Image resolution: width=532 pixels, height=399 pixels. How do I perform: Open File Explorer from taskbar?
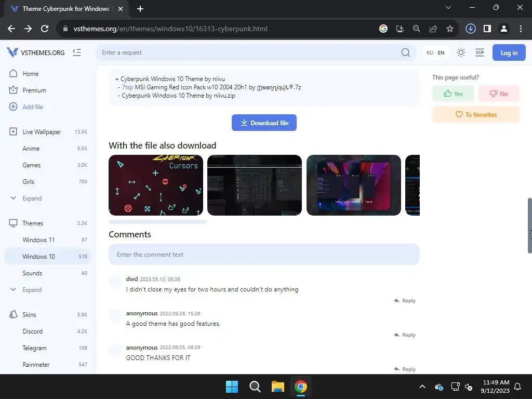point(278,387)
